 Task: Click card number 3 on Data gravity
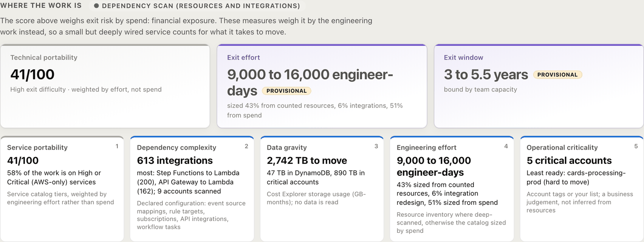click(x=376, y=146)
